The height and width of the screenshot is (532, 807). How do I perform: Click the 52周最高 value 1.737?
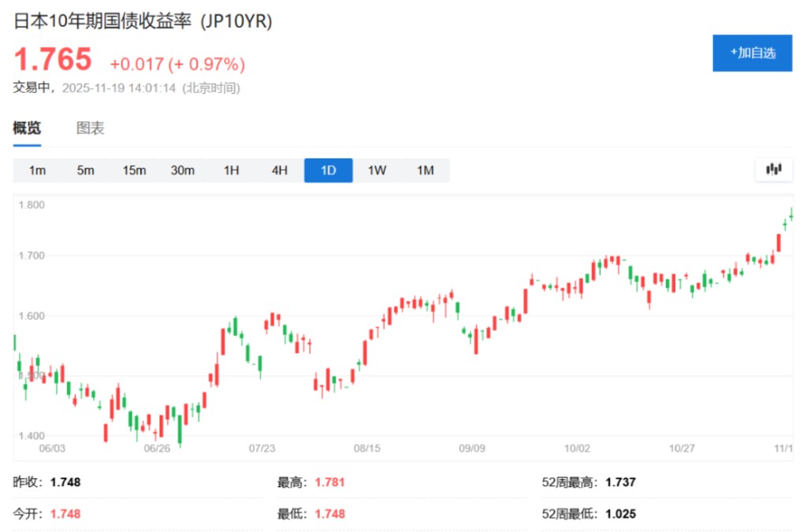point(620,482)
